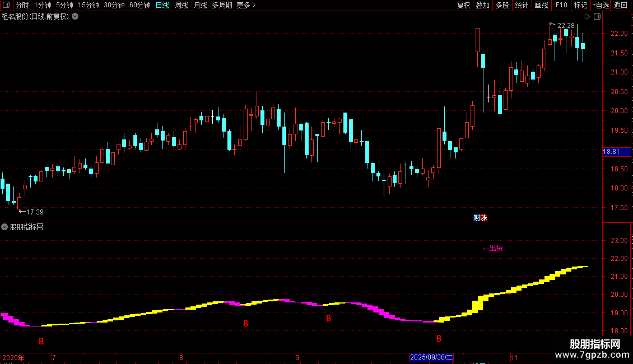
Task: Select the 15分钟 period tab
Action: click(89, 5)
